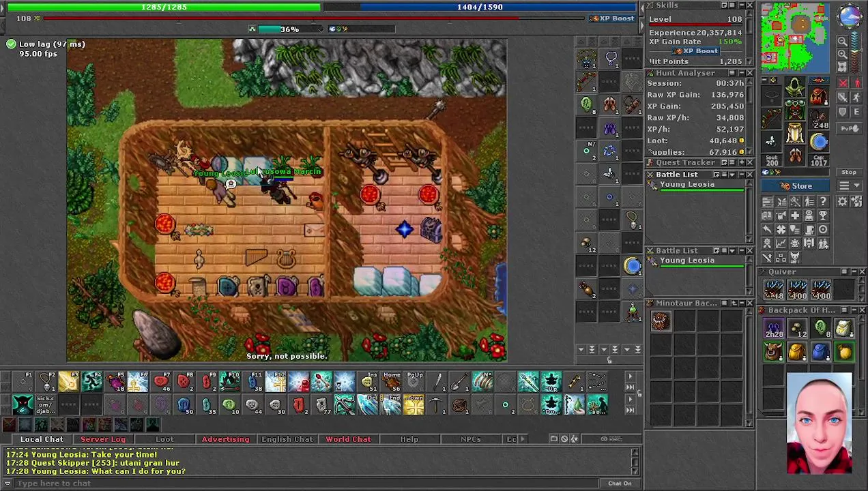Select the first arrows stack in Quiver

pyautogui.click(x=773, y=289)
